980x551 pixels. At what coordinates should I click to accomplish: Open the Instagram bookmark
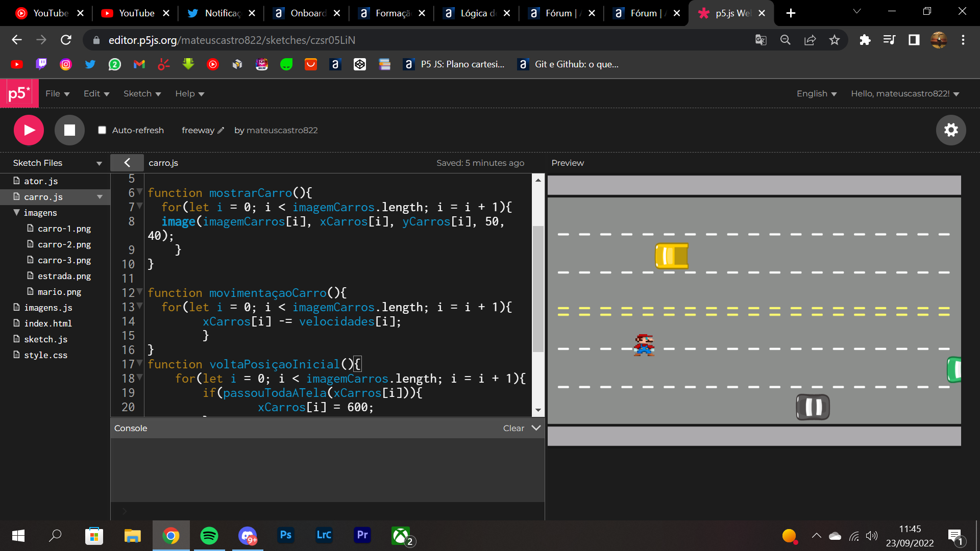coord(66,64)
